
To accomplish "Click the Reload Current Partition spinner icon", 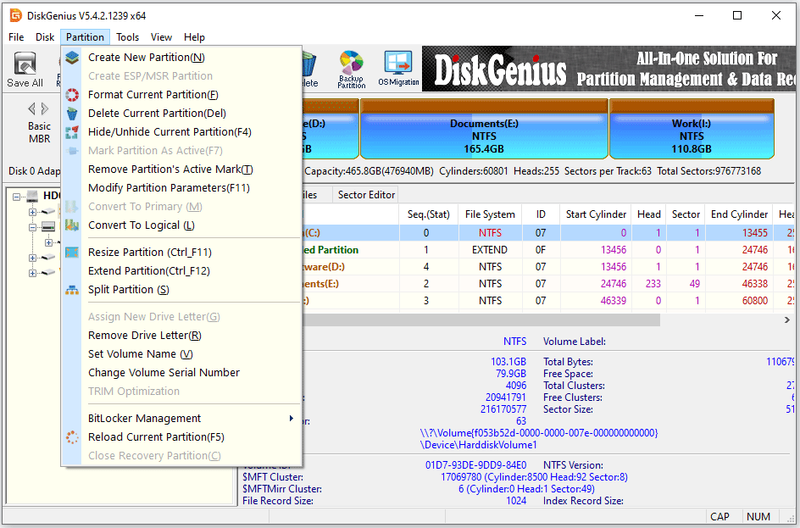I will 72,437.
